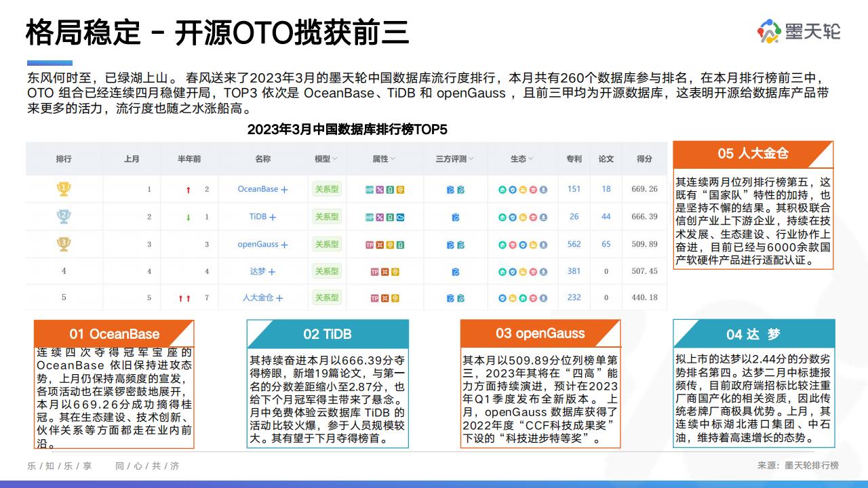Click the red ecosystem icon in OceanBase row
The height and width of the screenshot is (488, 868).
(x=533, y=190)
